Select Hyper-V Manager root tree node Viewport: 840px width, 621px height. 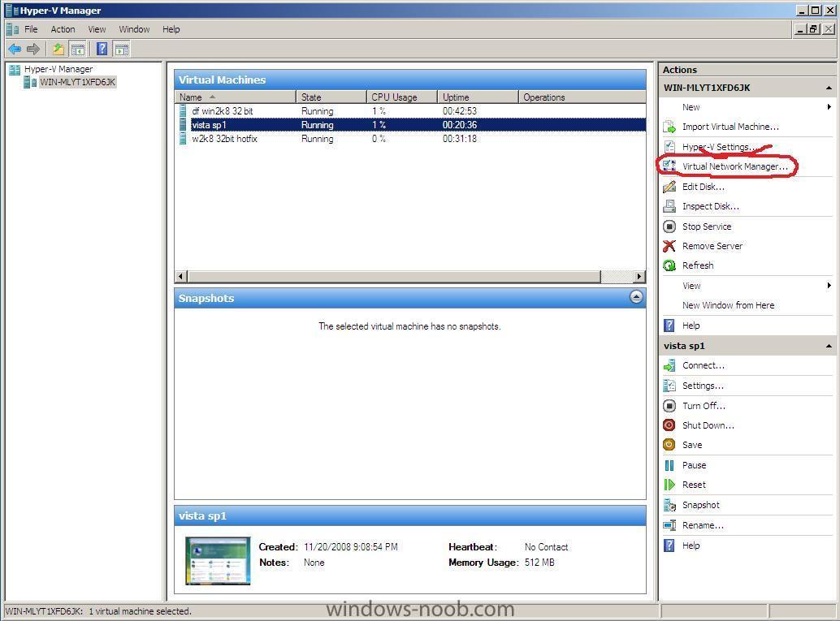(58, 69)
